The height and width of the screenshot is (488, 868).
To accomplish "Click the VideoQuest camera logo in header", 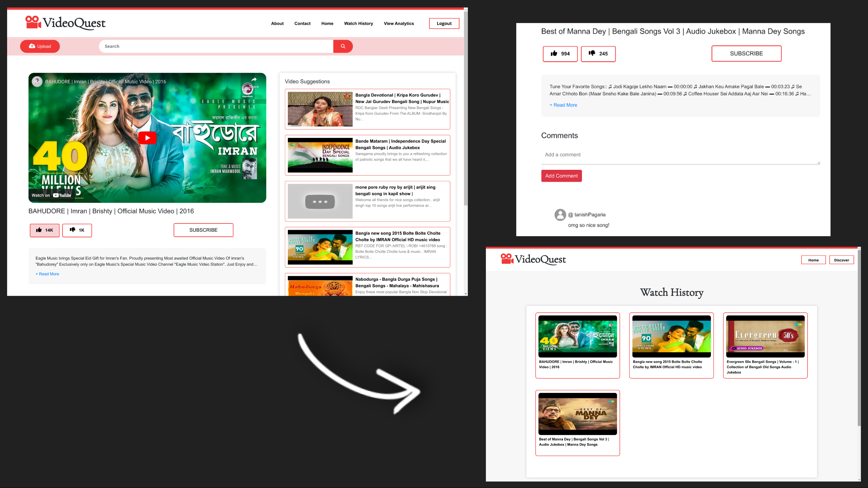I will pyautogui.click(x=33, y=22).
